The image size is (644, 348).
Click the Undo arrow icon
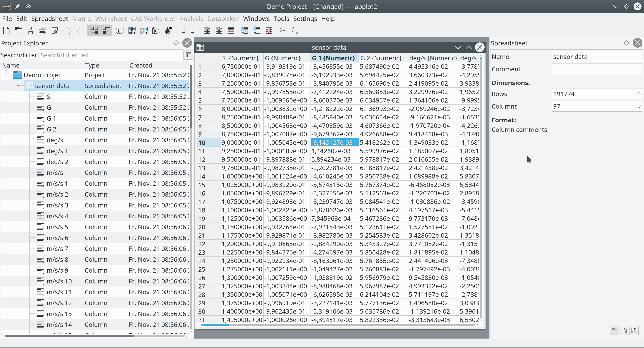(68, 31)
